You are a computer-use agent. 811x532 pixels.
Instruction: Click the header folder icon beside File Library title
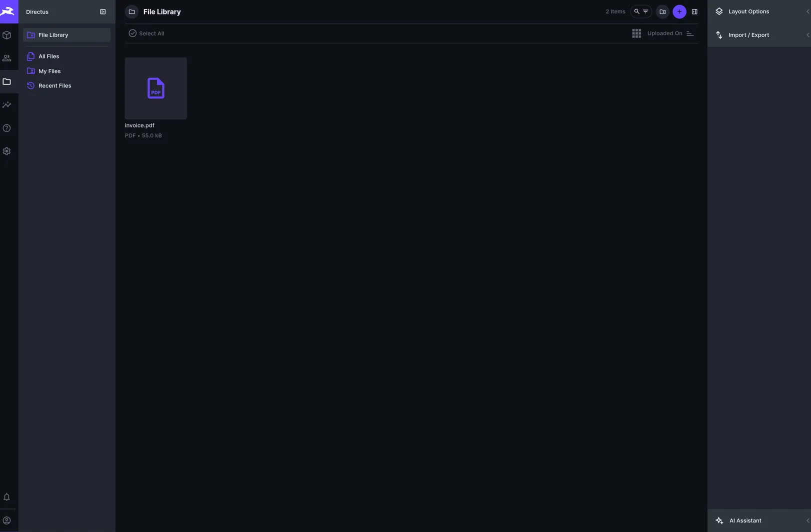(132, 11)
